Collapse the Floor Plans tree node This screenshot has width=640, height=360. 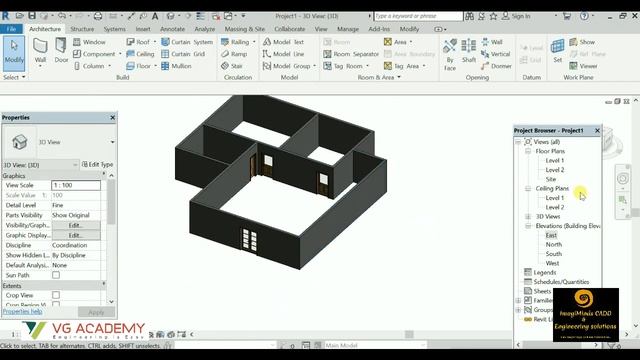(528, 151)
